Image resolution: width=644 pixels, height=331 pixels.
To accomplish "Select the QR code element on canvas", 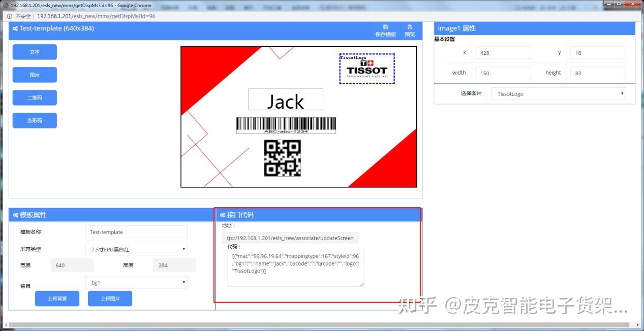I will [x=282, y=158].
